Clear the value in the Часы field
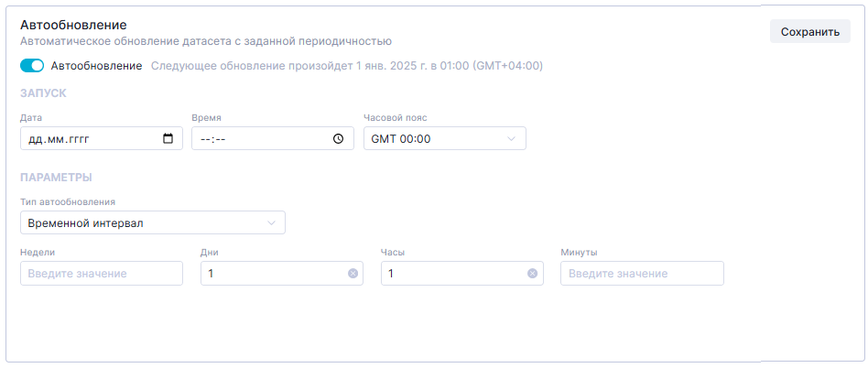Image resolution: width=868 pixels, height=368 pixels. pyautogui.click(x=532, y=274)
